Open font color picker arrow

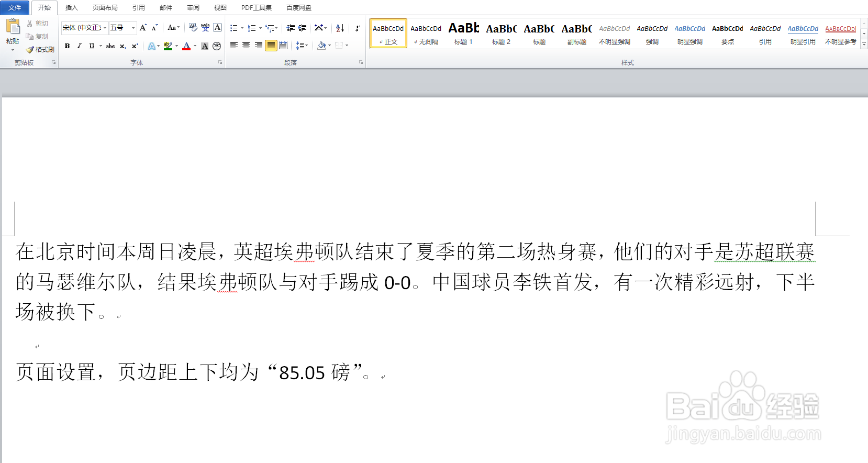coord(195,46)
